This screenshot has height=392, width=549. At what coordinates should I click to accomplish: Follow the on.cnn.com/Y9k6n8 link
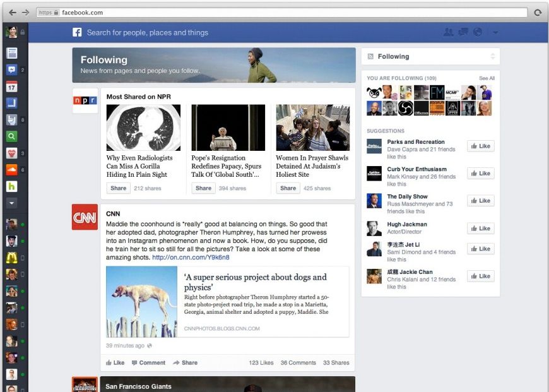[191, 258]
